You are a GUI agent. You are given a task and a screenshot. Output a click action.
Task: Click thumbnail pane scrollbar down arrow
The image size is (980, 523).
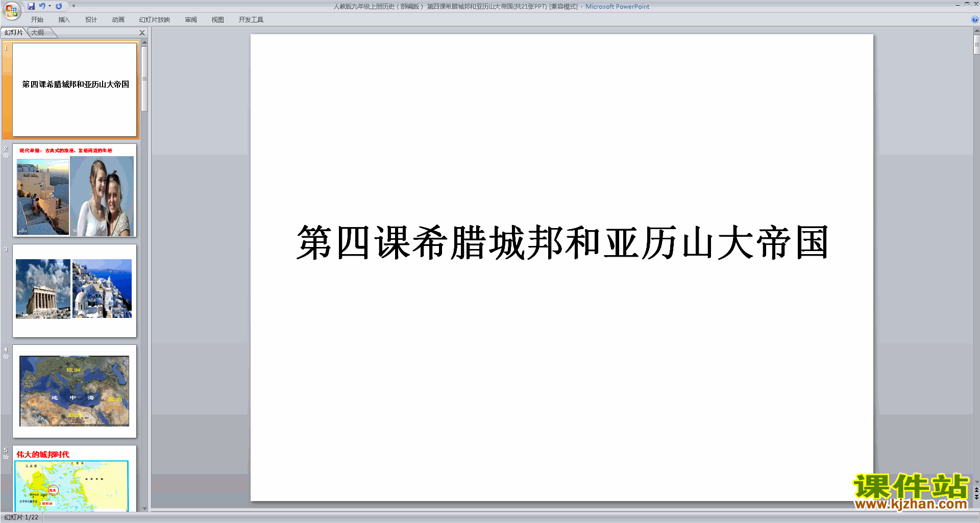pos(144,508)
